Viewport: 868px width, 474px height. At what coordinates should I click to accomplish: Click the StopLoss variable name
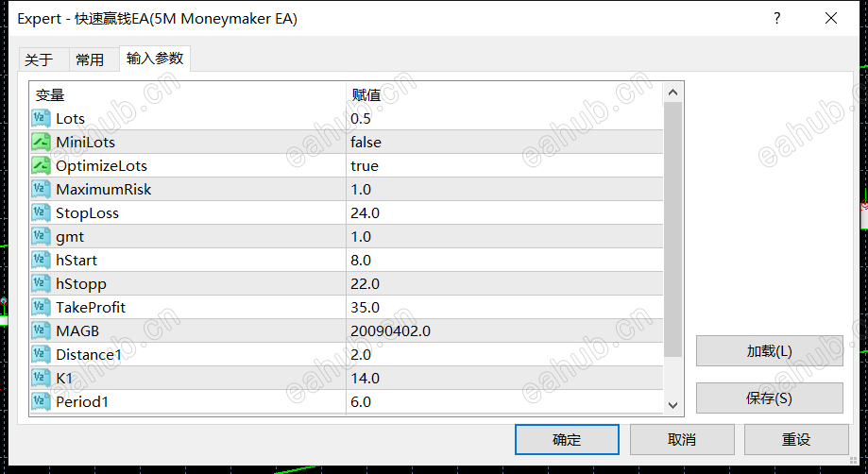point(88,213)
